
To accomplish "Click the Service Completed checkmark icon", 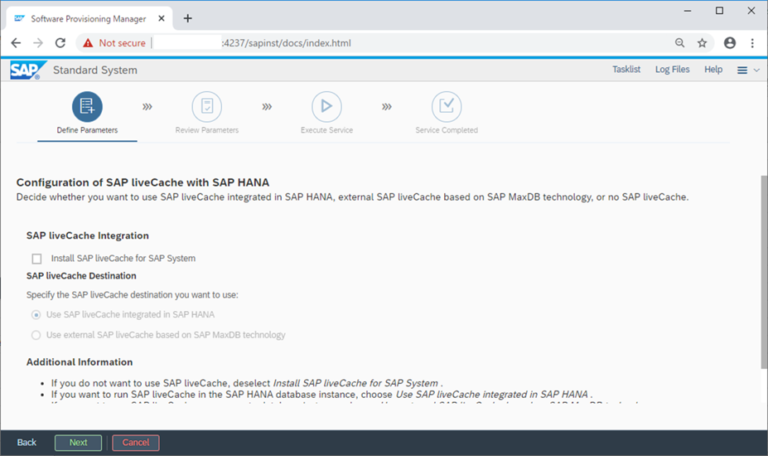I will click(446, 106).
